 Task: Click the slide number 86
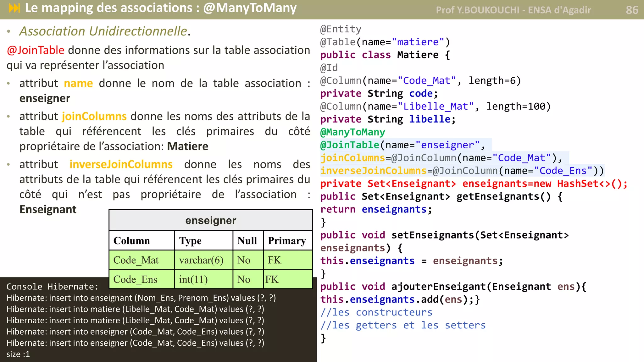point(632,10)
